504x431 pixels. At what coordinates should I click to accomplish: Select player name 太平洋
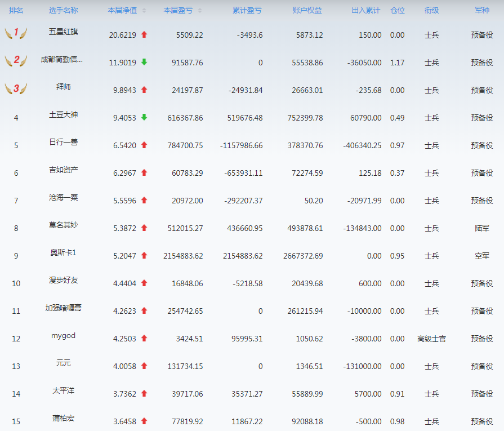pos(63,391)
